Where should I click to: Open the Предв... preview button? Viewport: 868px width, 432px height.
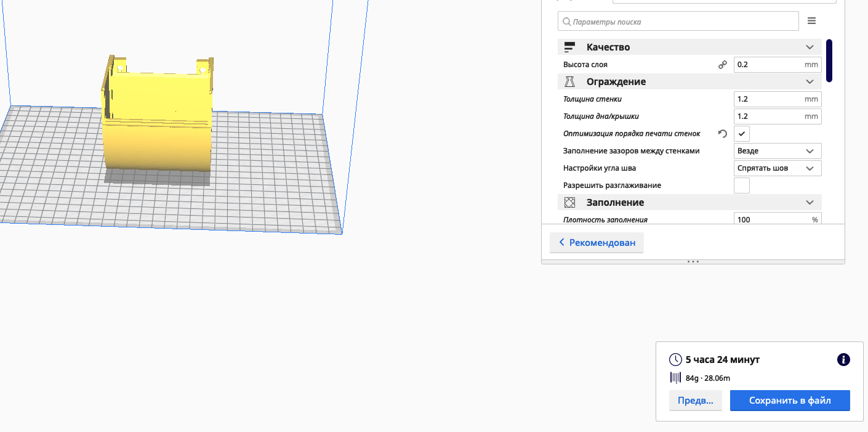(695, 401)
